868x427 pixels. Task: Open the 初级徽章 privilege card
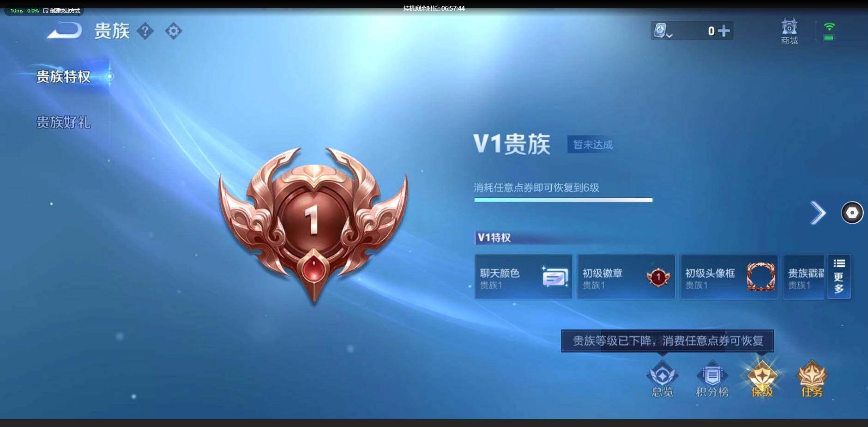point(626,277)
